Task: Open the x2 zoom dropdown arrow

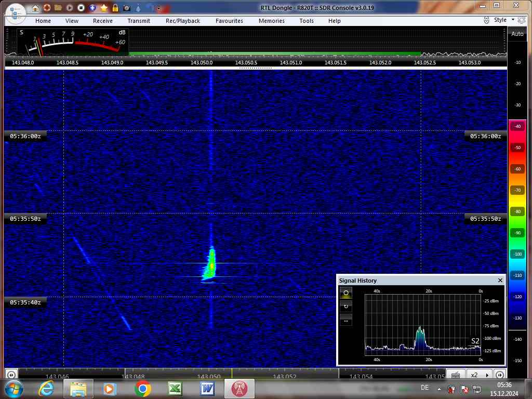Action: (x=487, y=375)
